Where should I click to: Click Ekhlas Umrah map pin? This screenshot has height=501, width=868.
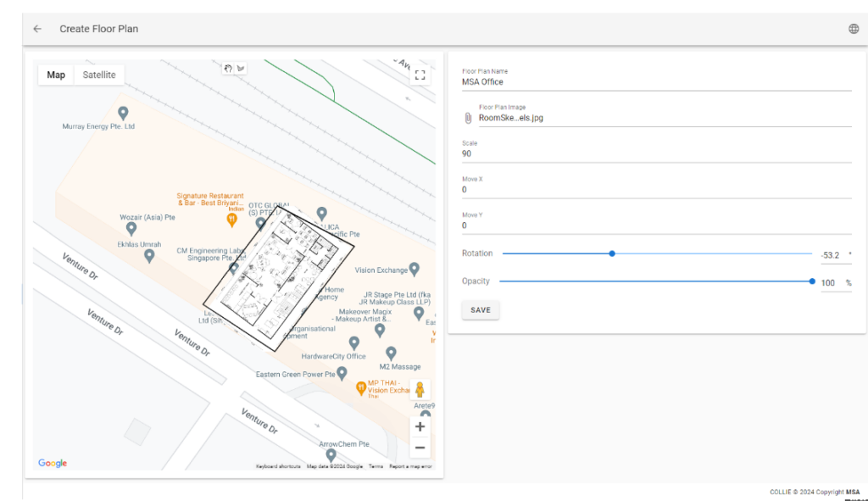149,256
